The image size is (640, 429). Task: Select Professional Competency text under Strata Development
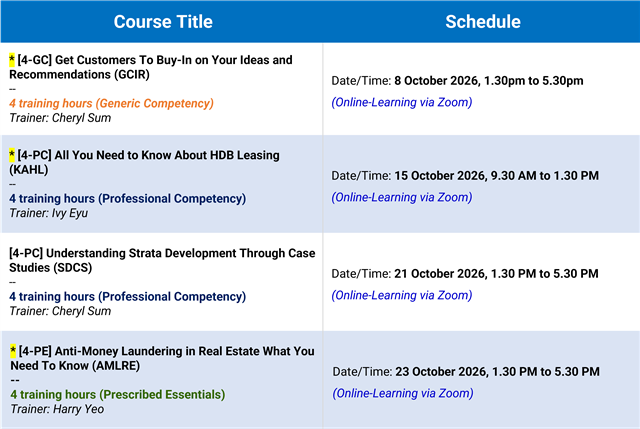coord(128,296)
